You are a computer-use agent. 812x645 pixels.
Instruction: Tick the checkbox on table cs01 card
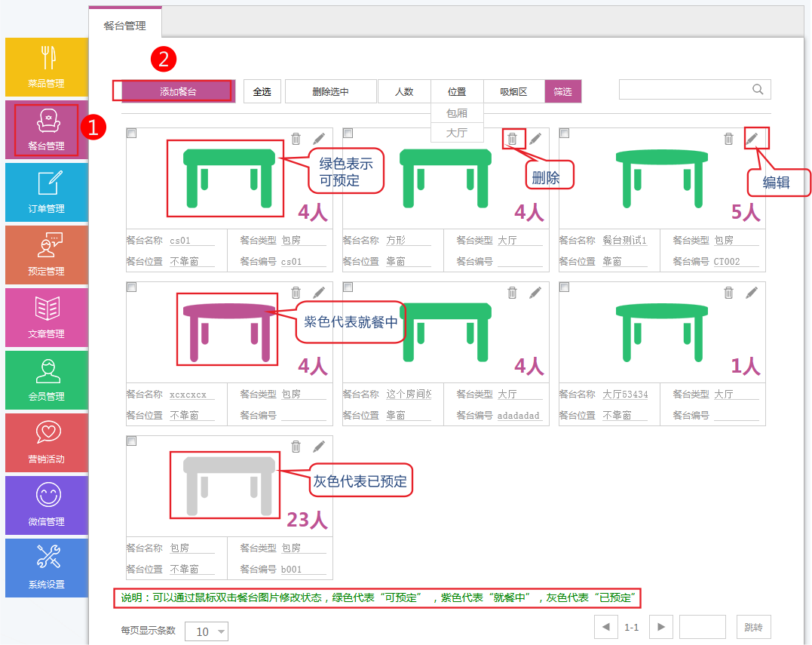point(132,134)
